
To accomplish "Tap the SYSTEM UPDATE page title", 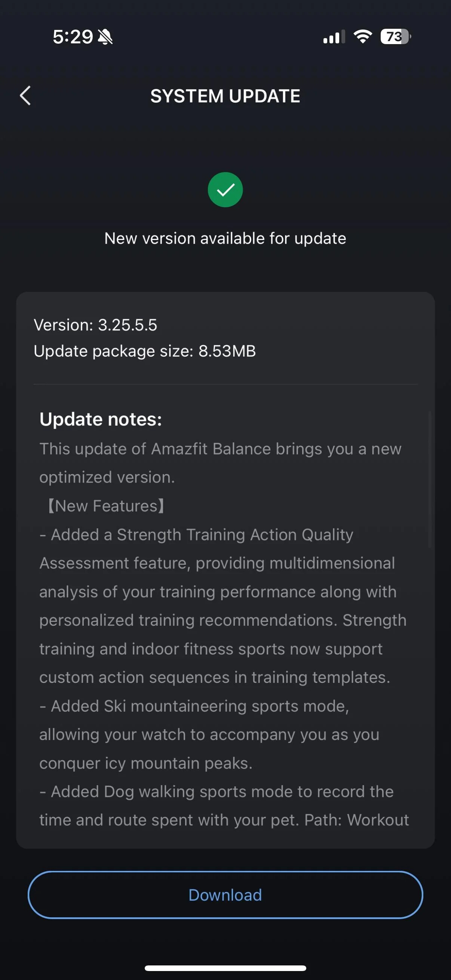I will point(225,96).
